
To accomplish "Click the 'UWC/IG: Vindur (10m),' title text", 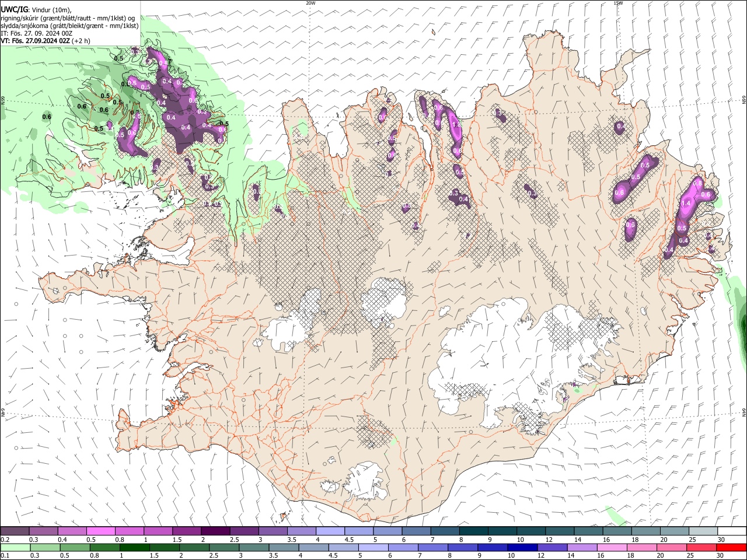I will pyautogui.click(x=36, y=9).
